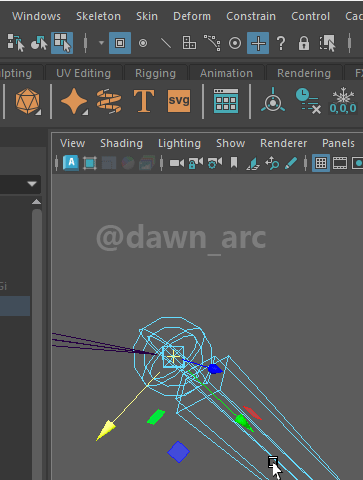This screenshot has height=480, width=363.
Task: Switch to Rendering shelf tab
Action: pos(304,73)
